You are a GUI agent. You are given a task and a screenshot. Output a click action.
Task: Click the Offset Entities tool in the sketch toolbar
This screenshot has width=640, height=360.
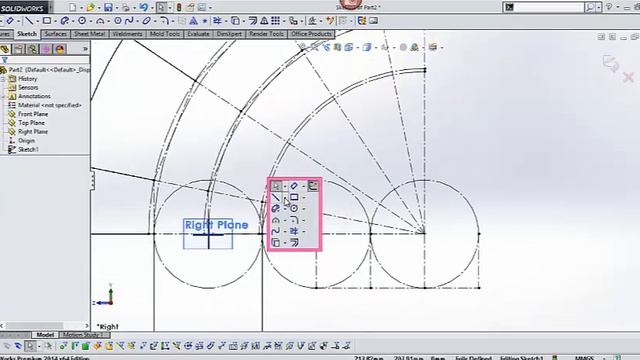click(x=253, y=20)
